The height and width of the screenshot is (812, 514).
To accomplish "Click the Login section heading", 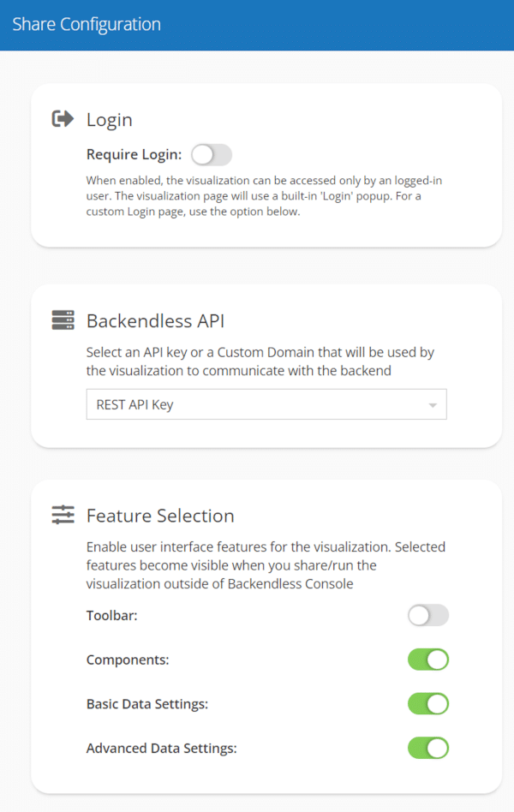I will tap(110, 120).
